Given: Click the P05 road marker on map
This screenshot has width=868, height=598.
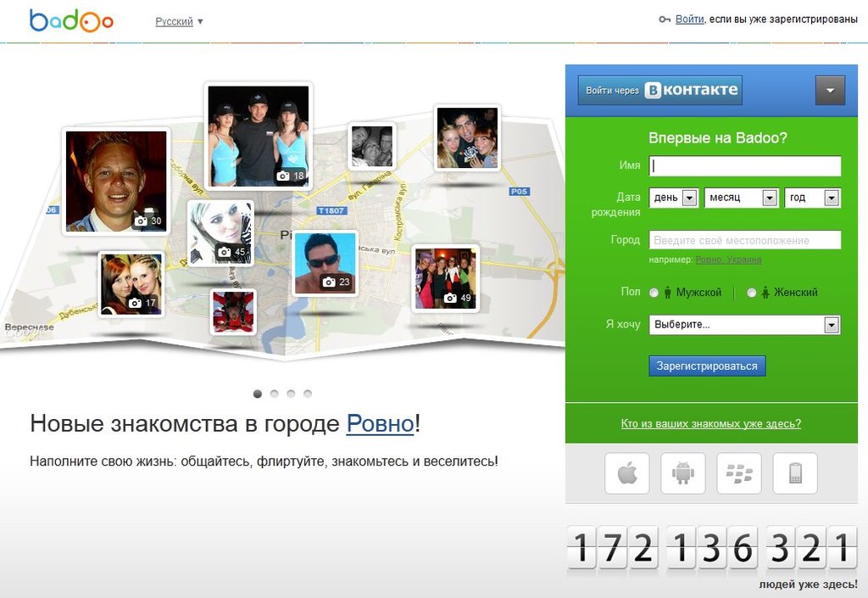Looking at the screenshot, I should (x=520, y=191).
